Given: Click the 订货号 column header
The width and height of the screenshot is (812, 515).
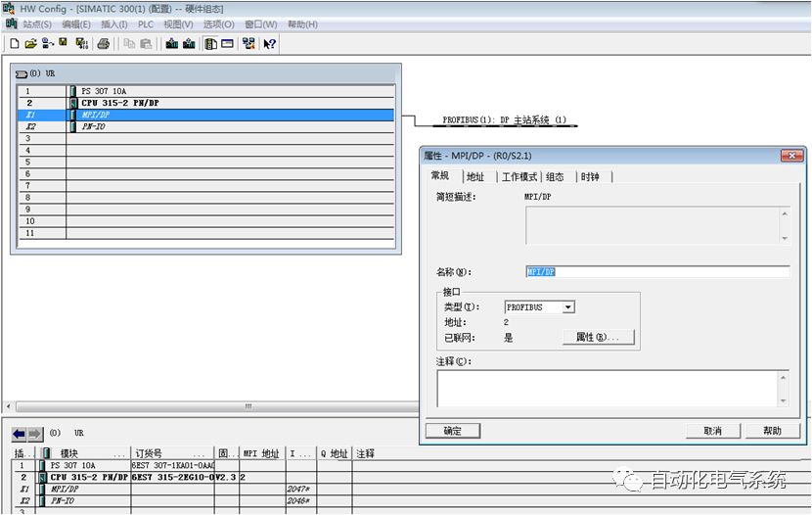Looking at the screenshot, I should pos(172,453).
